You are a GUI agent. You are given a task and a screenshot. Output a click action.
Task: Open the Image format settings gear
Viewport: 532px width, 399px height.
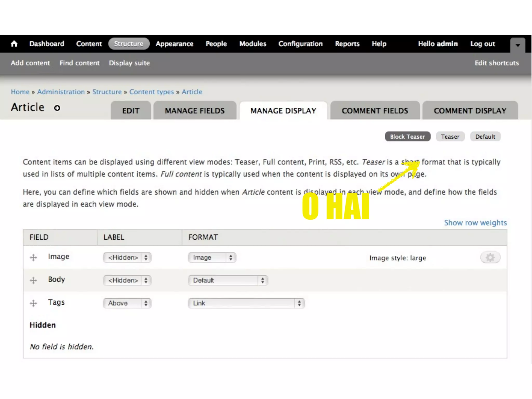(x=490, y=257)
